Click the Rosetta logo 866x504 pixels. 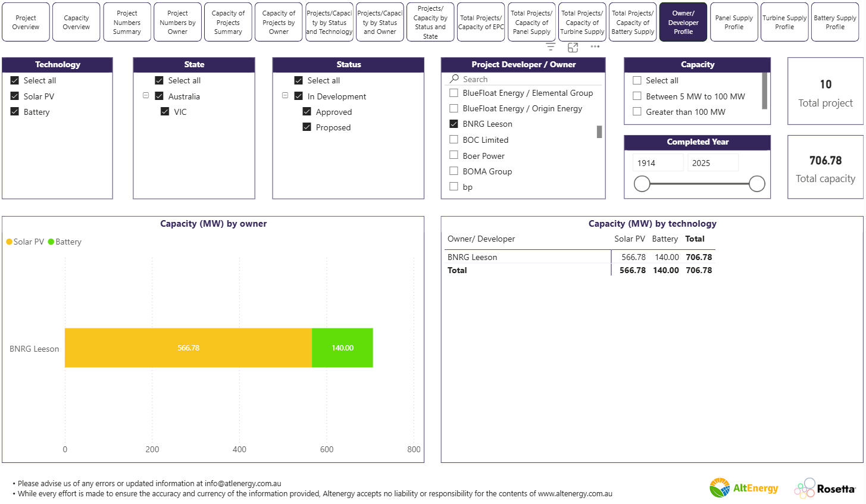(827, 487)
